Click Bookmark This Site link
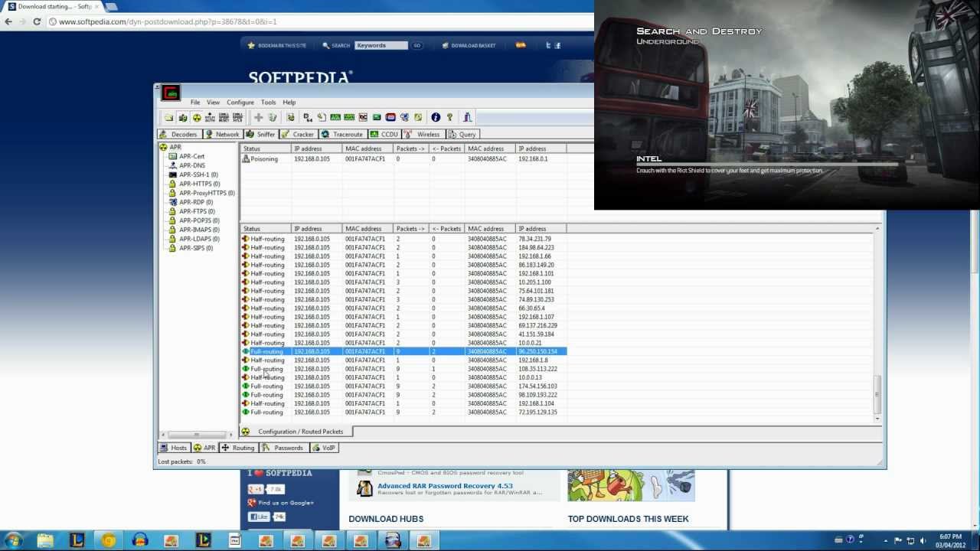 point(282,45)
